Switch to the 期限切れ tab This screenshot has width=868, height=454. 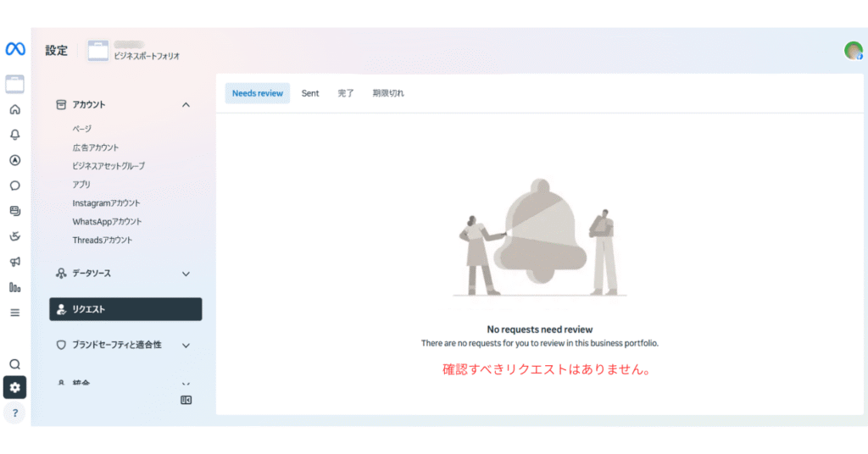pos(388,93)
